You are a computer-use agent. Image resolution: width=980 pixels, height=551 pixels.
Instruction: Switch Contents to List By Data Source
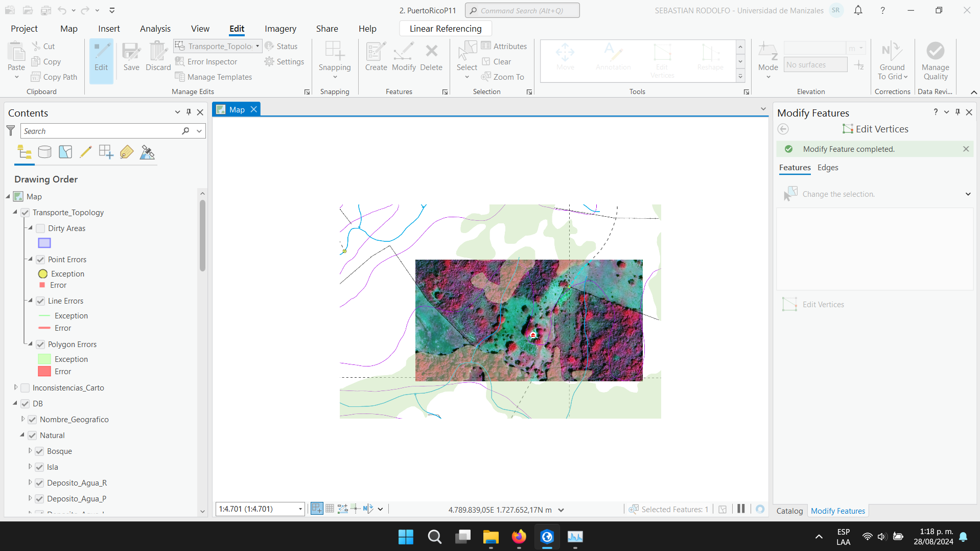(x=44, y=152)
